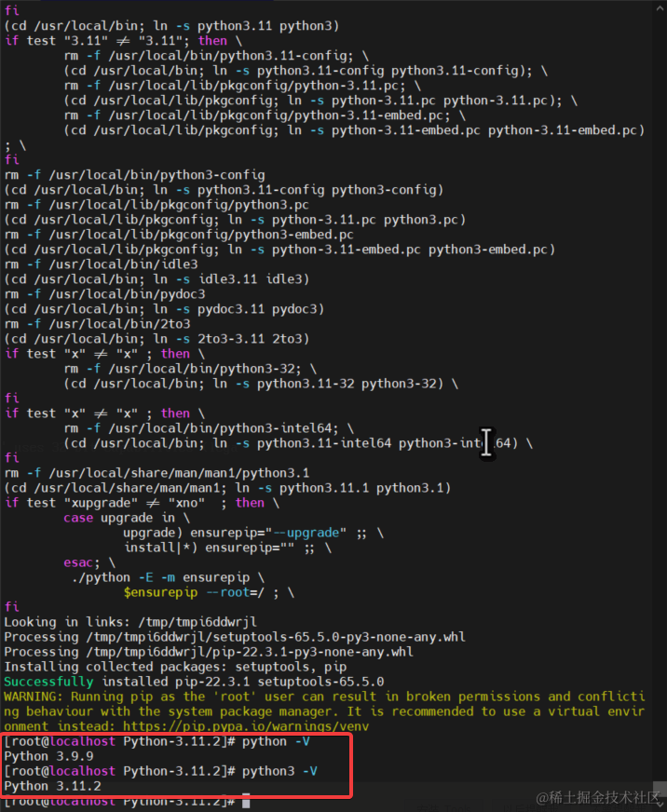Click the 'if test "xupgrade"' line

coord(142,504)
